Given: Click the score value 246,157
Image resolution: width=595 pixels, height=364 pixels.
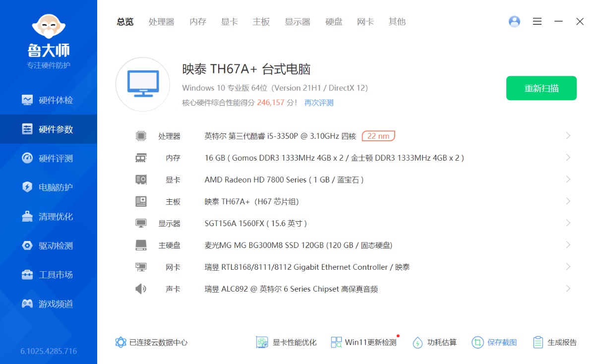Looking at the screenshot, I should pos(271,103).
